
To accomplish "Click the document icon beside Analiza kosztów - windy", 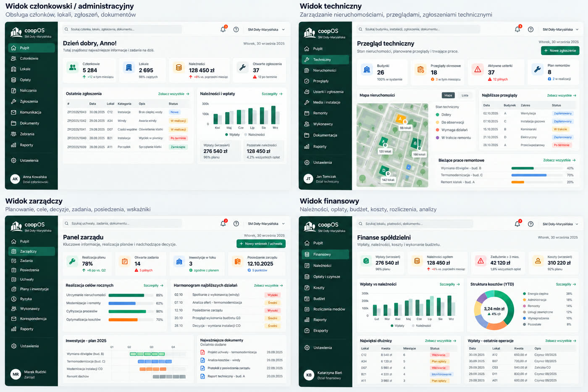I will click(x=202, y=360).
